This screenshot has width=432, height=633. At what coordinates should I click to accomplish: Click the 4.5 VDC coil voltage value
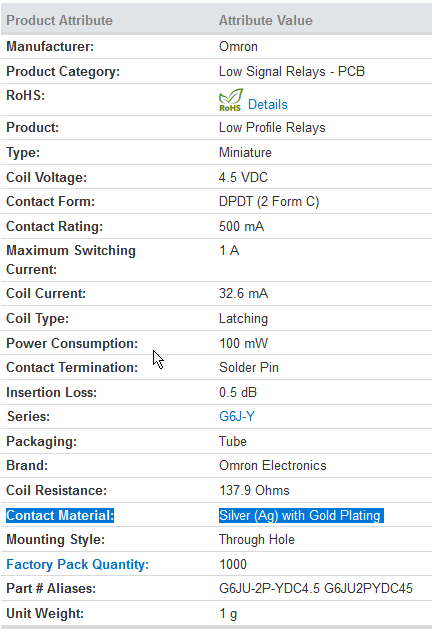(x=243, y=177)
